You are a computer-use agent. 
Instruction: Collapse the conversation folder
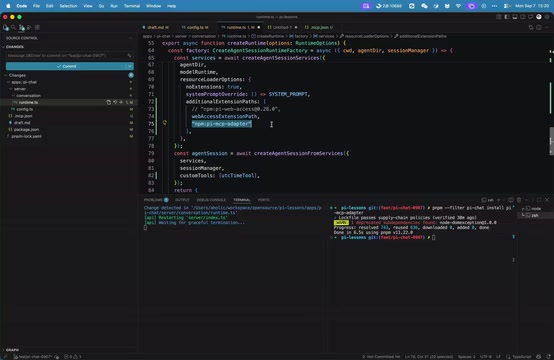pos(26,95)
